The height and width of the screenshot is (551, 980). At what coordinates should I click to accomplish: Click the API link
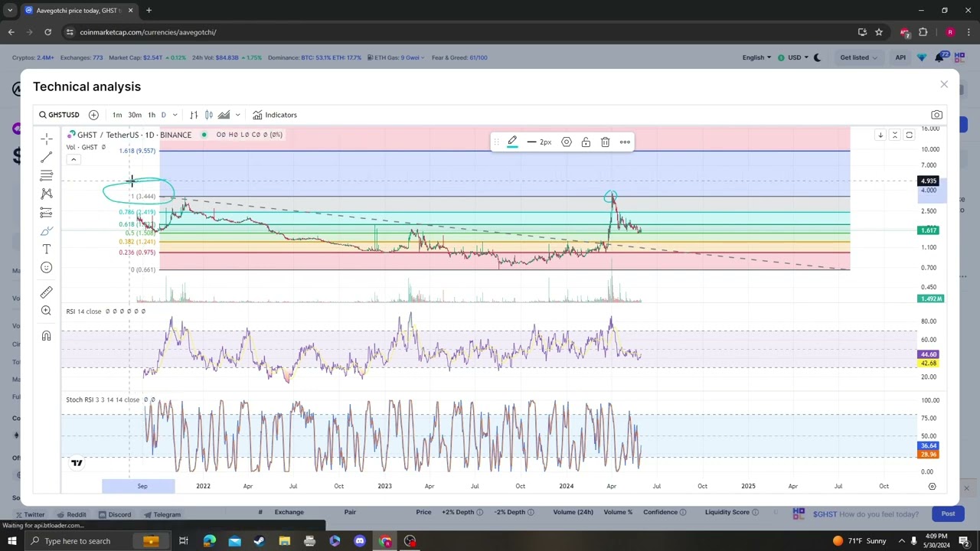900,57
